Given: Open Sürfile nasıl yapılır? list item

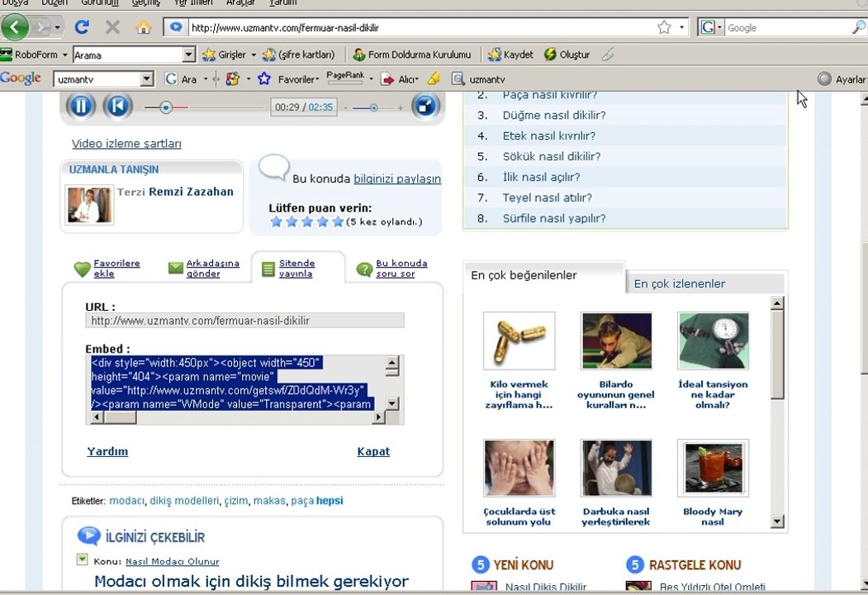Looking at the screenshot, I should 554,218.
